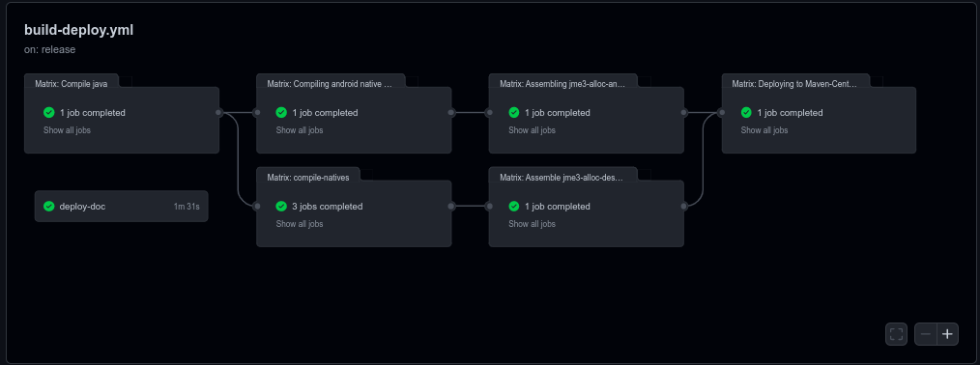This screenshot has width=980, height=365.
Task: Show all jobs in Assemble jme3-alloc-desktop matrix
Action: coord(532,224)
